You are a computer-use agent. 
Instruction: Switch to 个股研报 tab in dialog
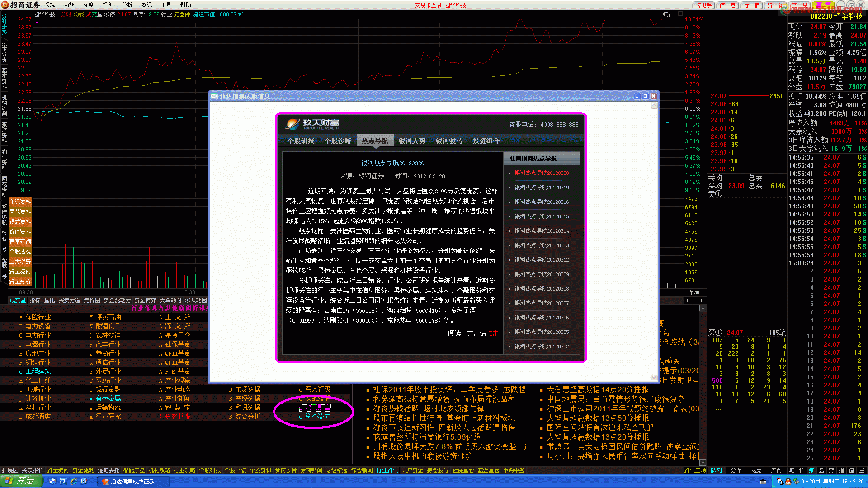[x=301, y=141]
